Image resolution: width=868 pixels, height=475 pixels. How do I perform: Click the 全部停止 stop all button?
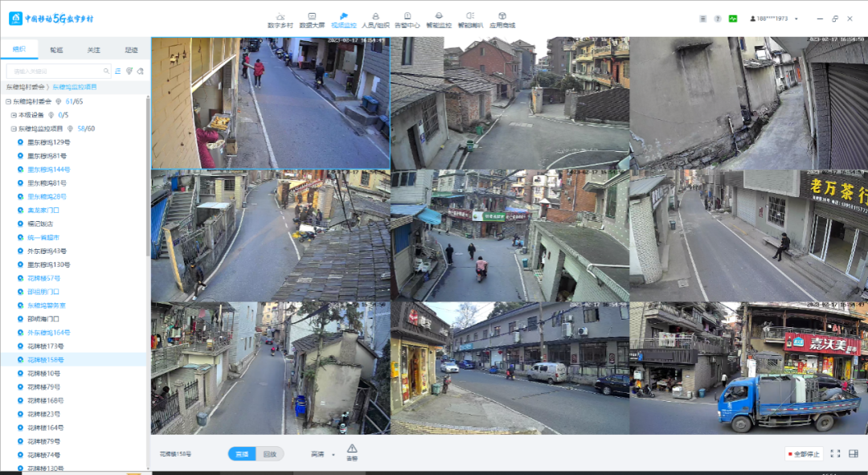804,454
